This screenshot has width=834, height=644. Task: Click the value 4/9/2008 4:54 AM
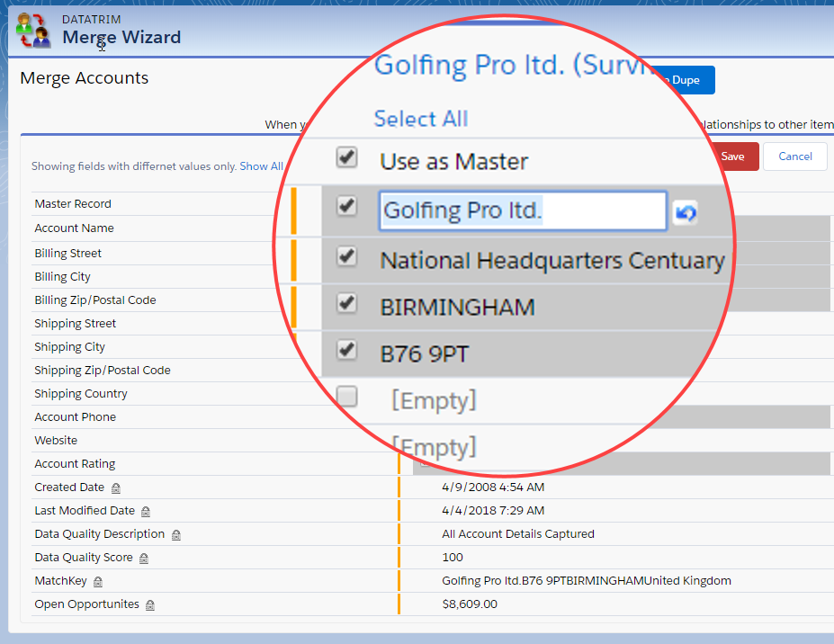[493, 487]
